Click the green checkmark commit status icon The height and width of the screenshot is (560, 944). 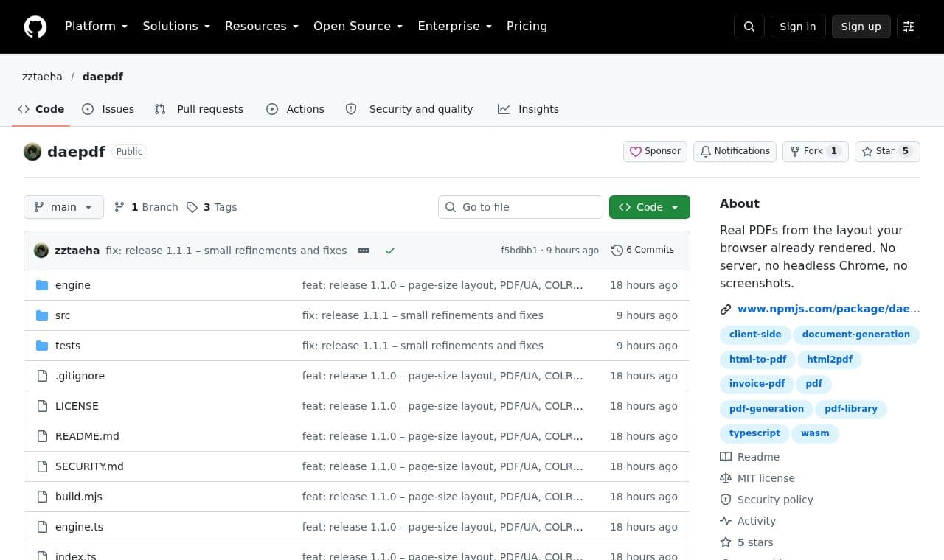click(390, 251)
